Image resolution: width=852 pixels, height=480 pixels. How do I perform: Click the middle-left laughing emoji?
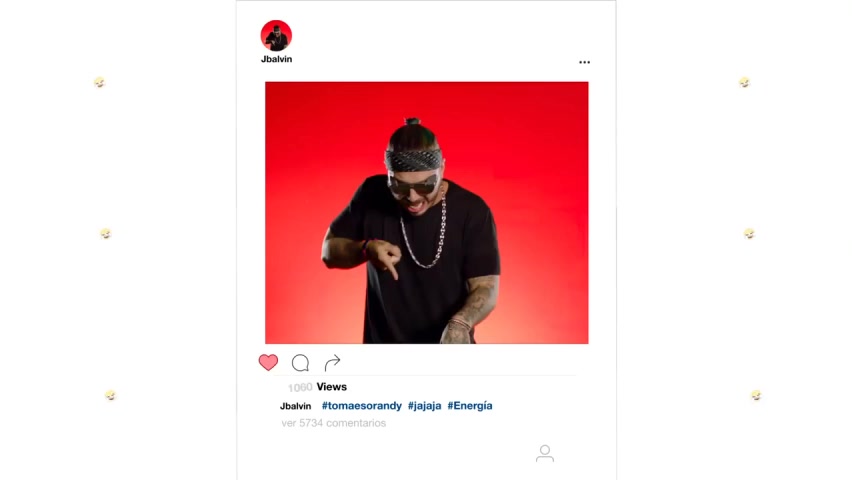pyautogui.click(x=105, y=233)
